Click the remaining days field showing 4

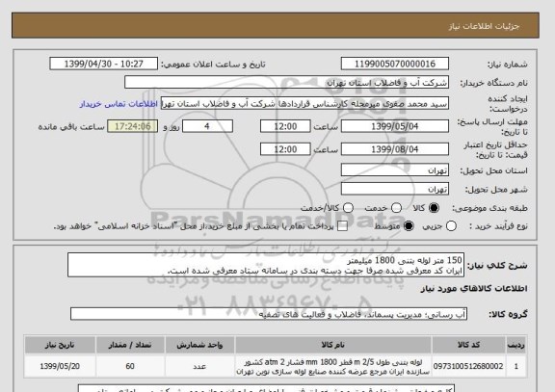pos(207,126)
